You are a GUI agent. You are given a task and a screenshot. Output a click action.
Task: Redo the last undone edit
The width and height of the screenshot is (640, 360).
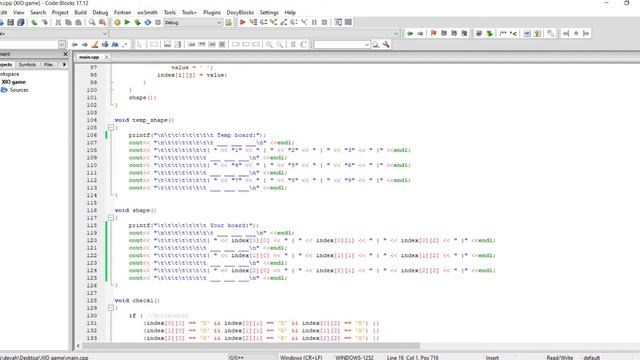(44, 22)
